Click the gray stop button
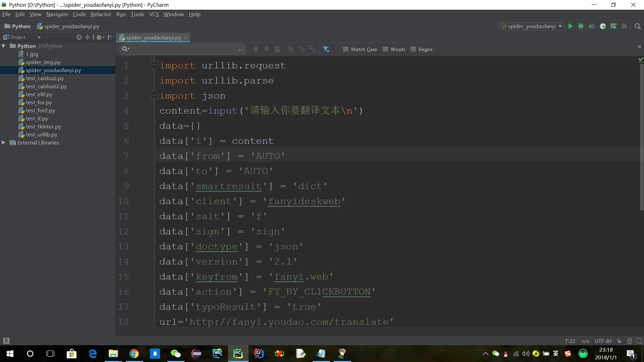The height and width of the screenshot is (362, 644). click(x=624, y=26)
